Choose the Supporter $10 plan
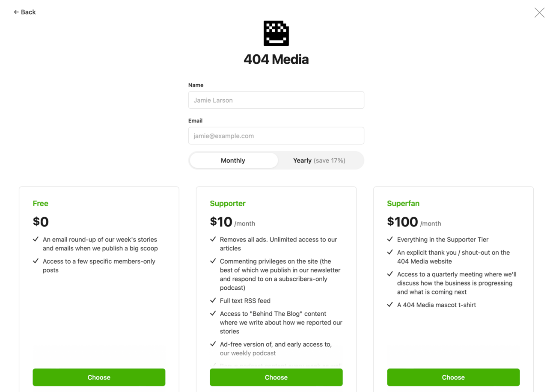Image resolution: width=553 pixels, height=392 pixels. click(276, 377)
